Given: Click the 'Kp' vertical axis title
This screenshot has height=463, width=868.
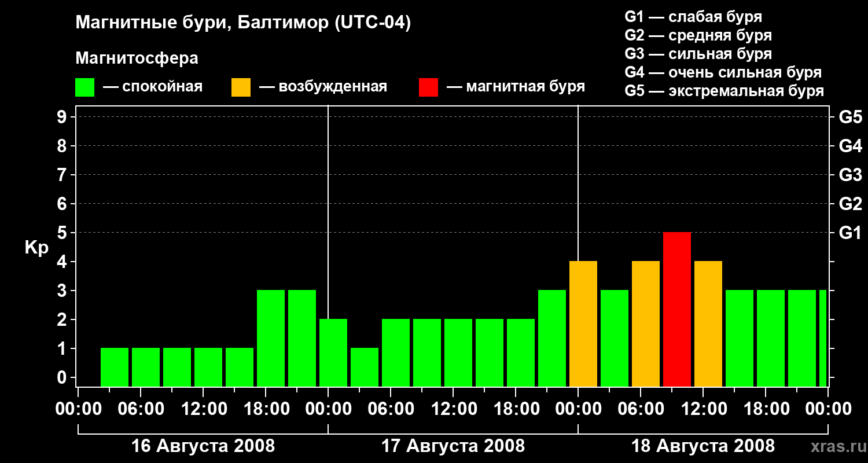Looking at the screenshot, I should [36, 248].
